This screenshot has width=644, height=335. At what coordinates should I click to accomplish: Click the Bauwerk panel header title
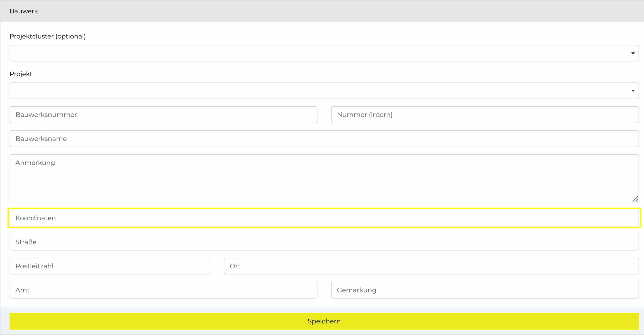click(x=24, y=11)
